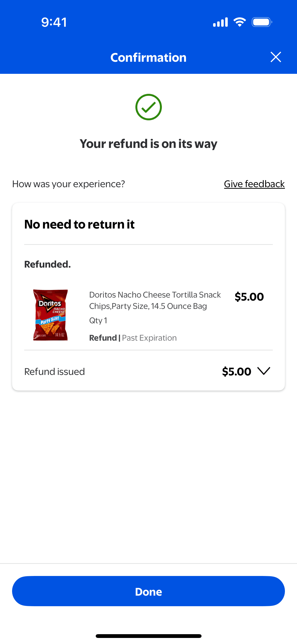Tap the Doritos bag product thumbnail

click(x=50, y=315)
